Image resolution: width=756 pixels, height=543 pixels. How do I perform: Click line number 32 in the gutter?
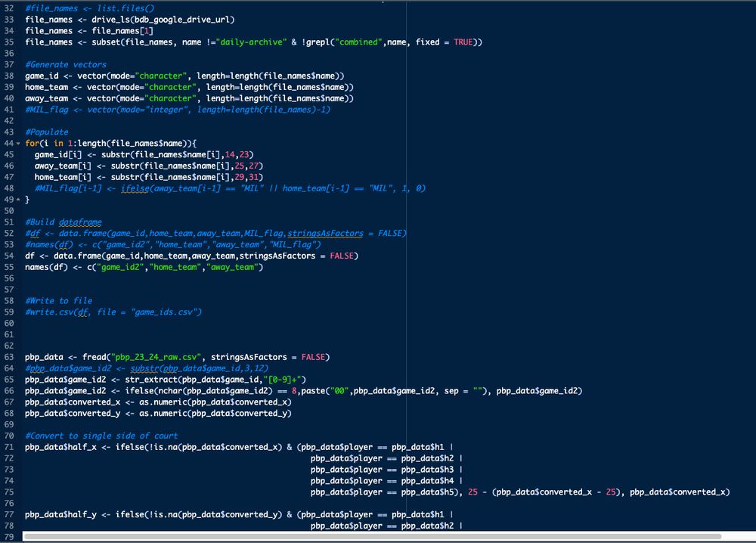click(x=8, y=8)
